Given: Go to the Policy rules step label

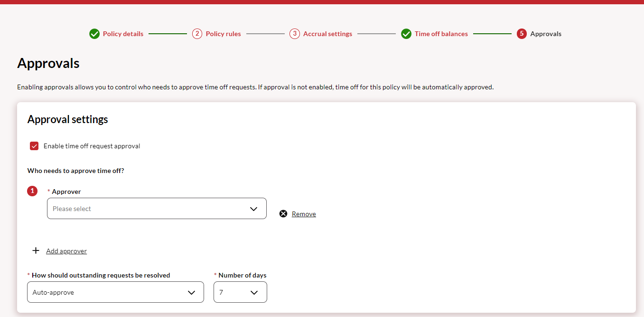Looking at the screenshot, I should (x=223, y=34).
